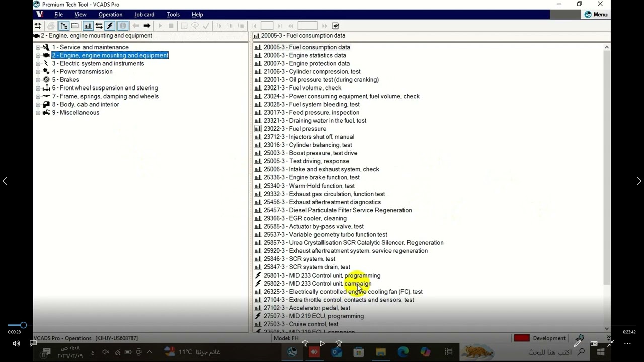Click the mini player icon in the video controls
644x362 pixels.
point(594,344)
